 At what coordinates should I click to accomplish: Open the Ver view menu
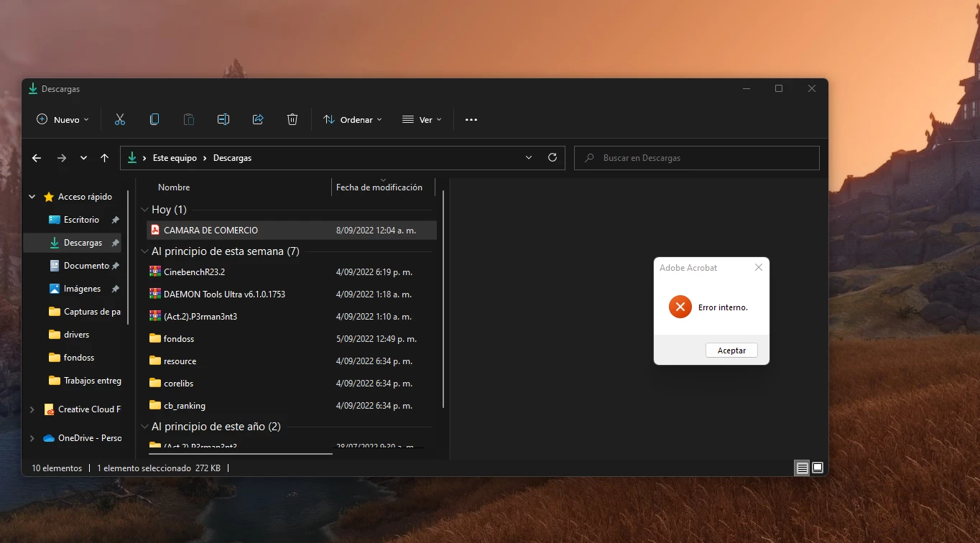(422, 119)
